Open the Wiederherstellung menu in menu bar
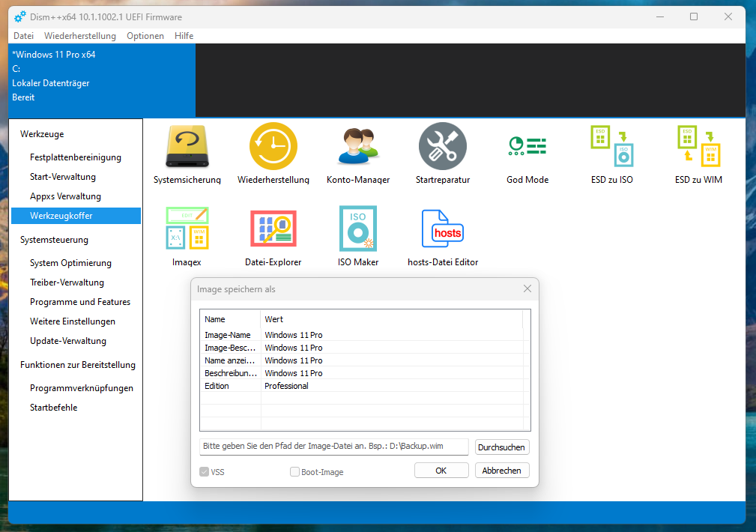This screenshot has width=756, height=532. click(80, 36)
